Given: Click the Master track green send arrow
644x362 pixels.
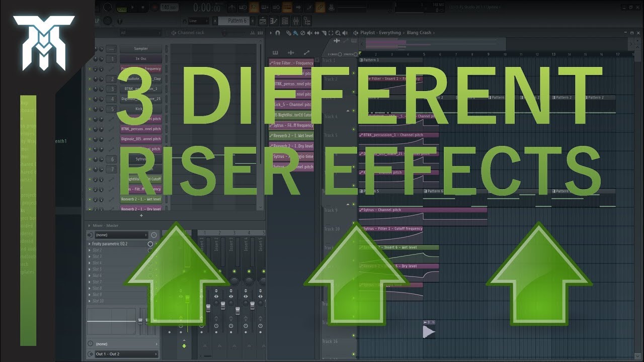Looking at the screenshot, I should pyautogui.click(x=184, y=346).
